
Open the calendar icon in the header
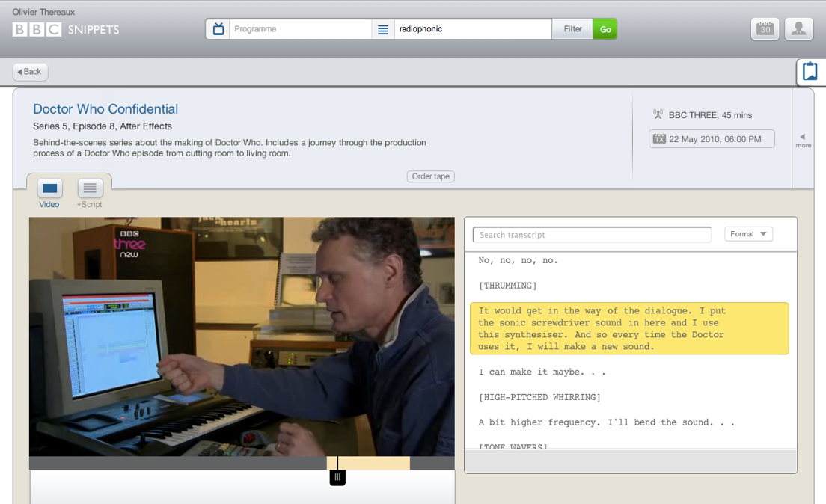[x=765, y=29]
